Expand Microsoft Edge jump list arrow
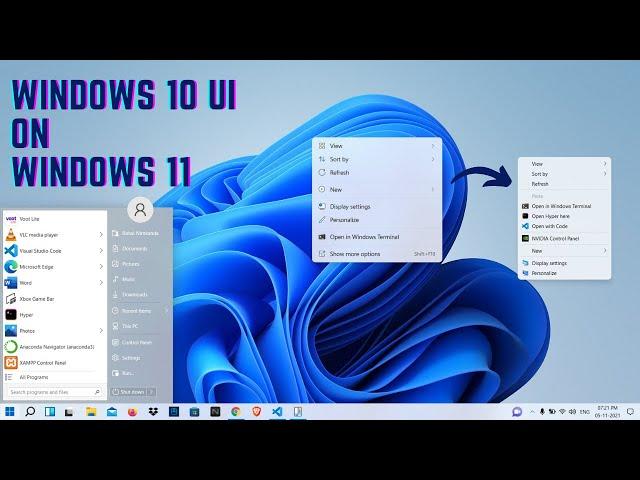The height and width of the screenshot is (480, 640). click(x=101, y=266)
